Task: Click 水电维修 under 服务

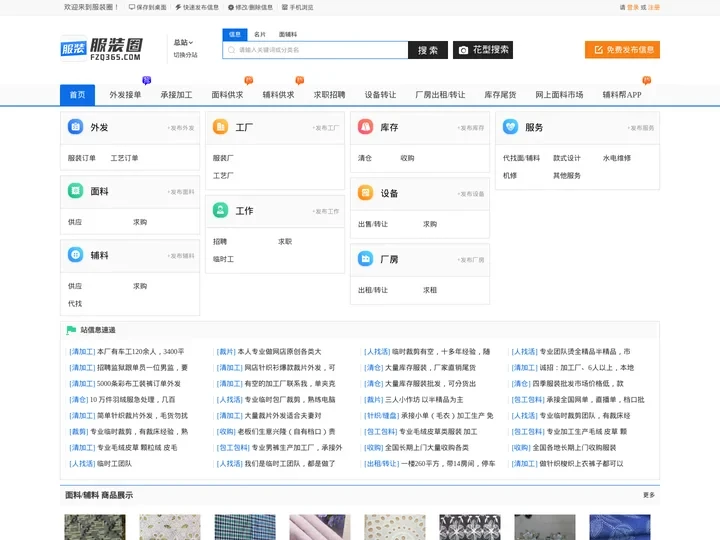Action: (617, 158)
